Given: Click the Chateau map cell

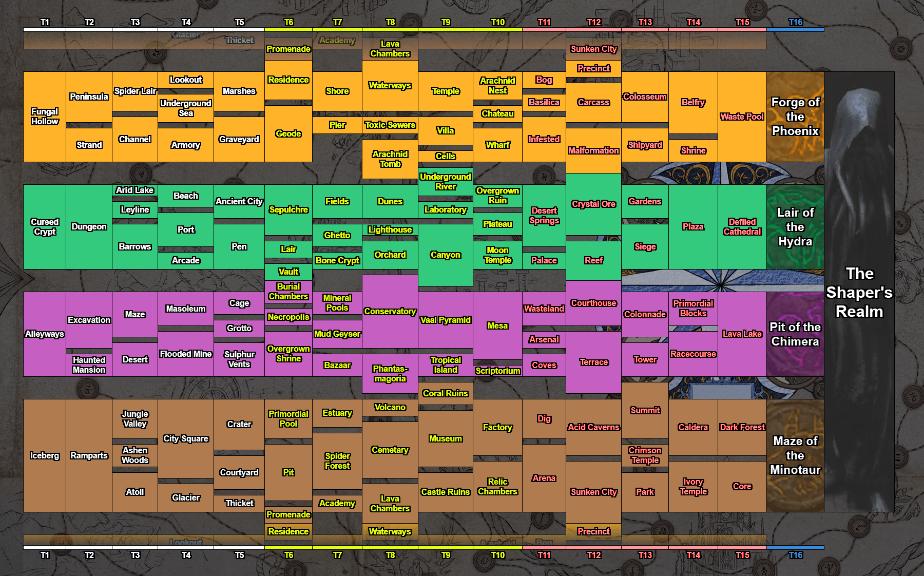Looking at the screenshot, I should point(497,114).
